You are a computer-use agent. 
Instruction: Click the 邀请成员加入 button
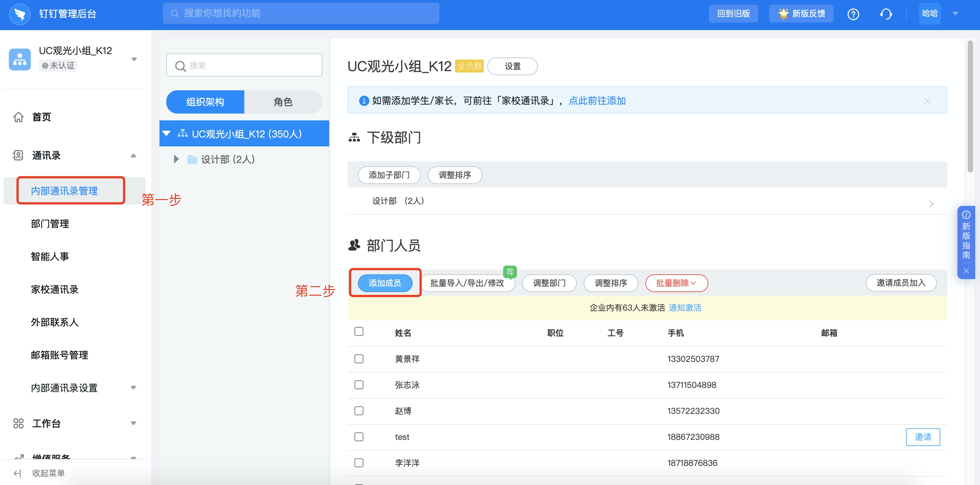tap(901, 283)
